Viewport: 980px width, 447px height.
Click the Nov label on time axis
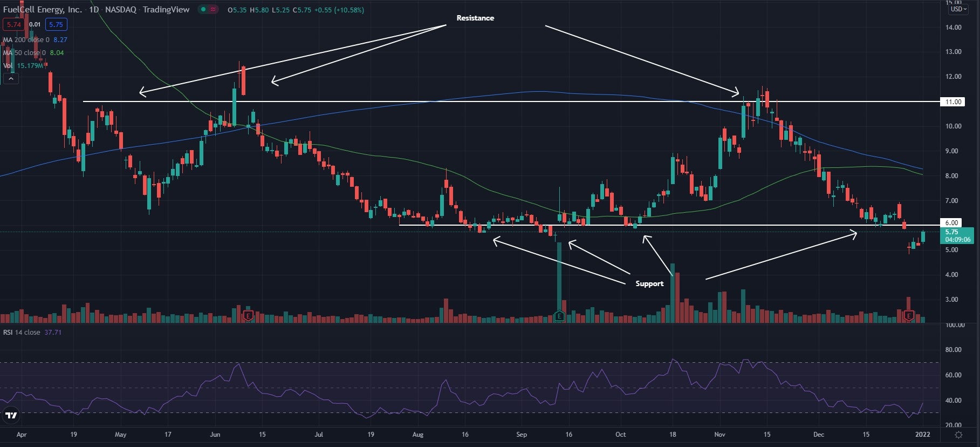[719, 435]
